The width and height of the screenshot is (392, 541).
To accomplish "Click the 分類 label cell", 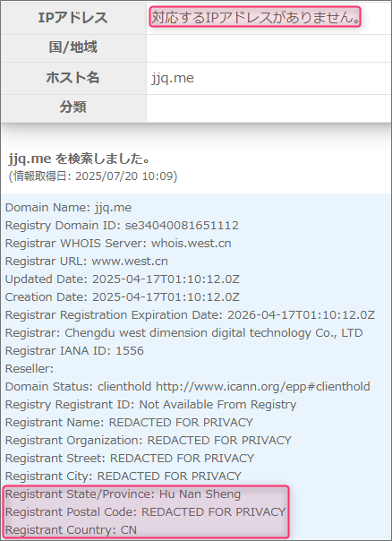I will click(73, 107).
